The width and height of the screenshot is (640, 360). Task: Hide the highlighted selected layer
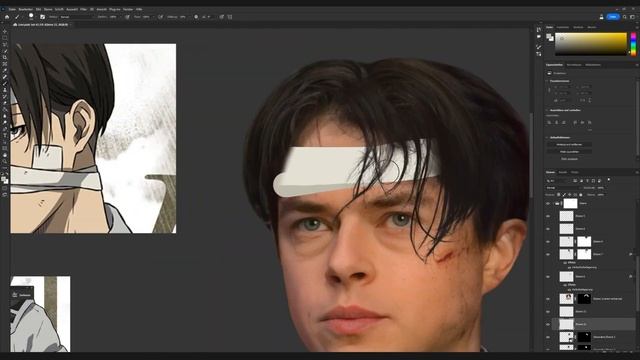548,324
